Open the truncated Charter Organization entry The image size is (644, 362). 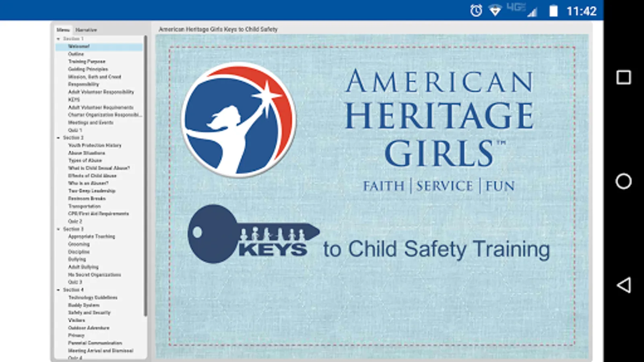click(x=105, y=115)
